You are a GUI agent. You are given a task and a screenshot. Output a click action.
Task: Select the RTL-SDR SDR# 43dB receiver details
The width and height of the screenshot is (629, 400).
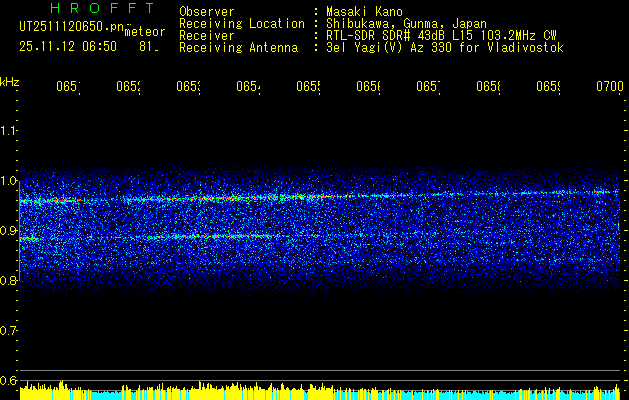tap(441, 36)
